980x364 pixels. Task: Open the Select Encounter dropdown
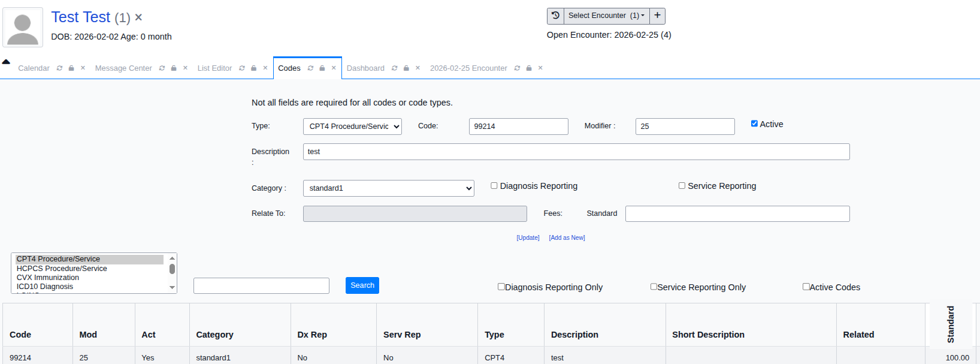pos(606,16)
